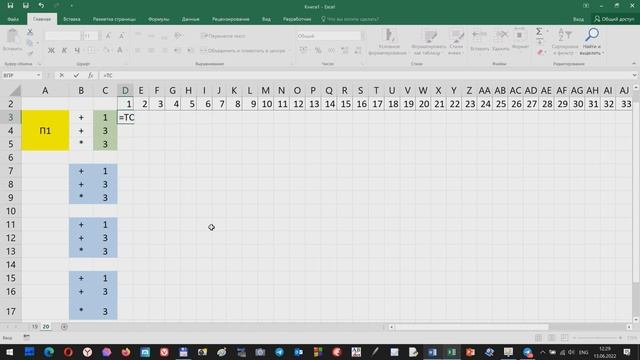Open the Customize Quick Access Toolbar dropdown
This screenshot has width=640, height=360.
tap(71, 6)
